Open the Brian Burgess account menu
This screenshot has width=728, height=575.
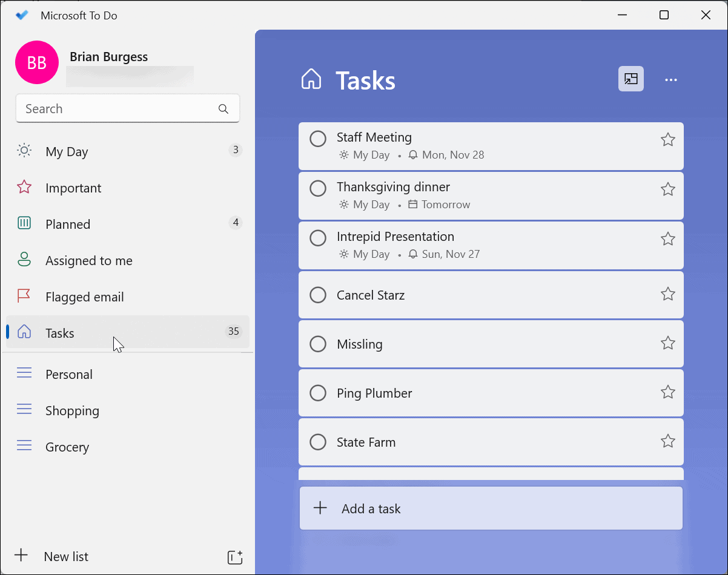tap(109, 57)
